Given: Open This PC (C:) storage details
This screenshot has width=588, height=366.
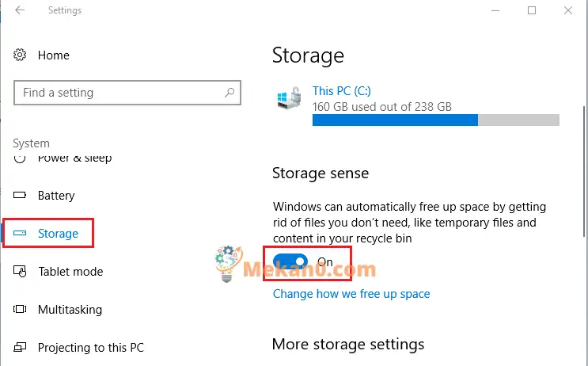Looking at the screenshot, I should click(342, 91).
